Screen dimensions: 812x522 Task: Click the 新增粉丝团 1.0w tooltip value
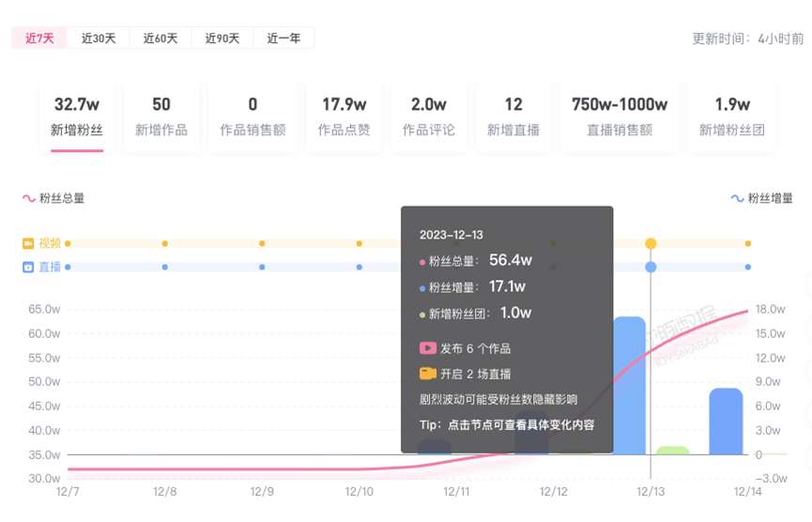click(515, 313)
